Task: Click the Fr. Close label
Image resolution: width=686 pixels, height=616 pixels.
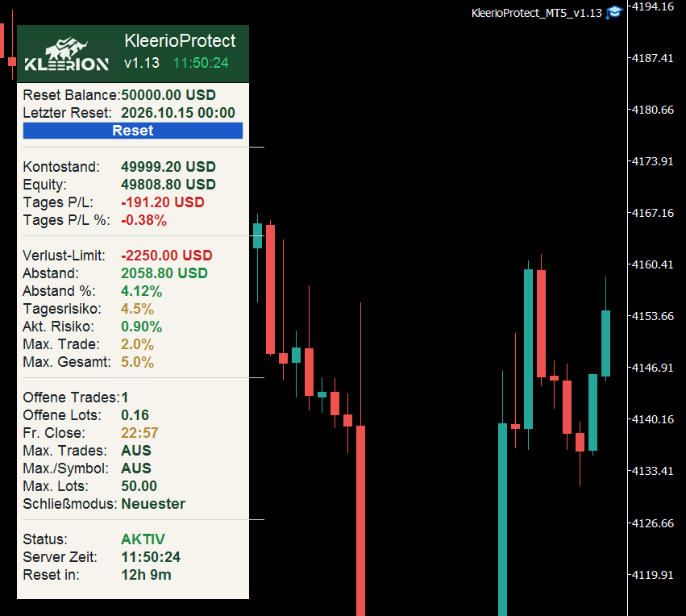Action: 54,433
